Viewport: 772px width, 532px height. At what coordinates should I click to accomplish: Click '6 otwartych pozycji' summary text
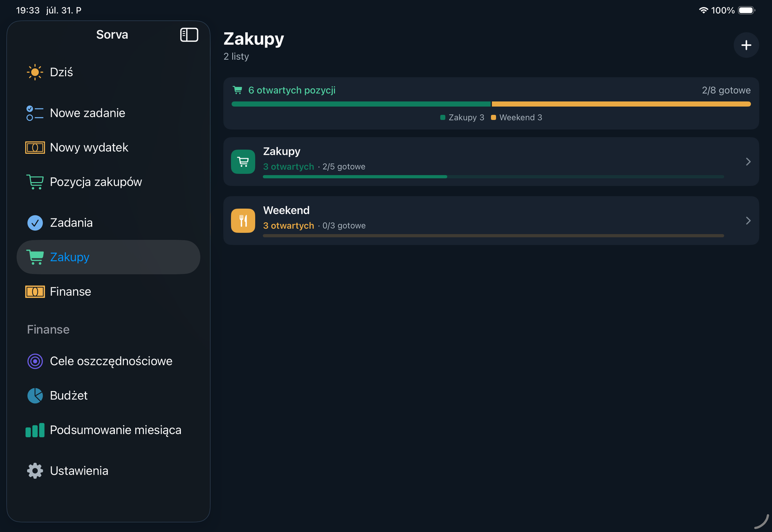pos(292,90)
